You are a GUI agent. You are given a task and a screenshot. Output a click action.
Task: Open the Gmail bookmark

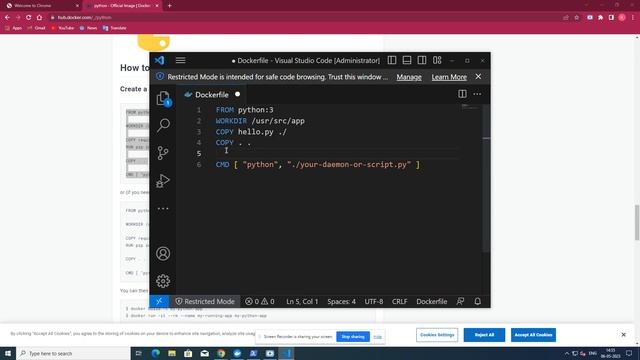click(37, 28)
